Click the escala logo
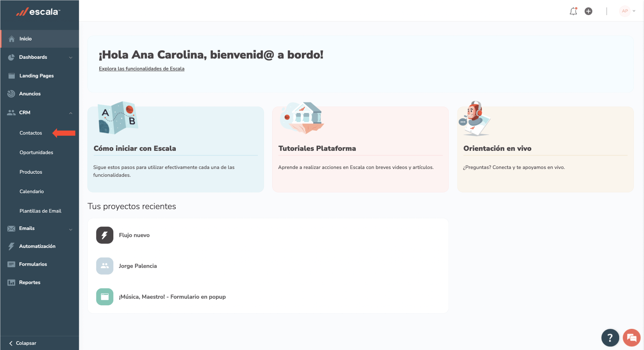 [x=38, y=12]
